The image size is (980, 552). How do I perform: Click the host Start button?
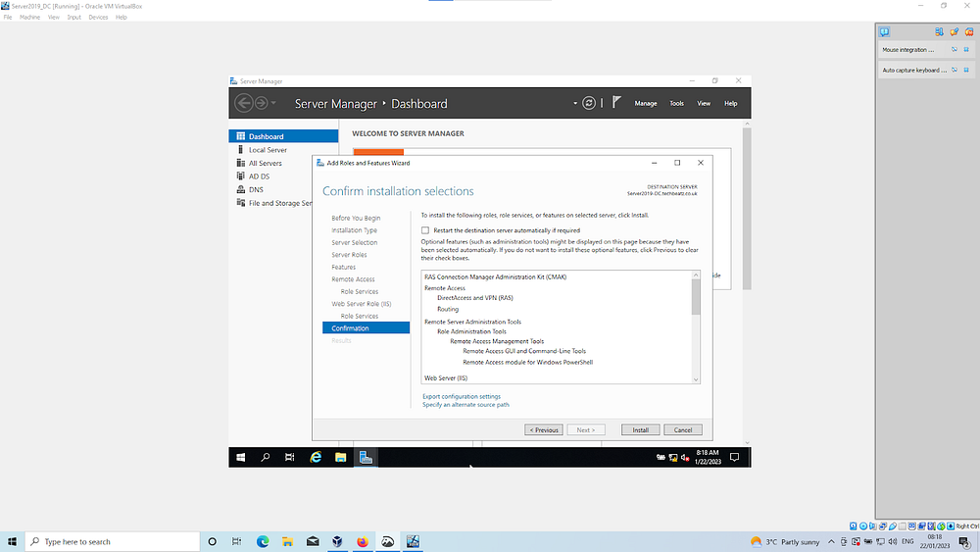point(12,541)
